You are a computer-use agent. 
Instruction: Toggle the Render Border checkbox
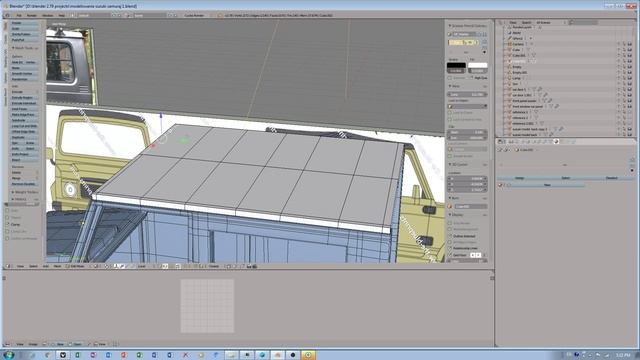[450, 156]
